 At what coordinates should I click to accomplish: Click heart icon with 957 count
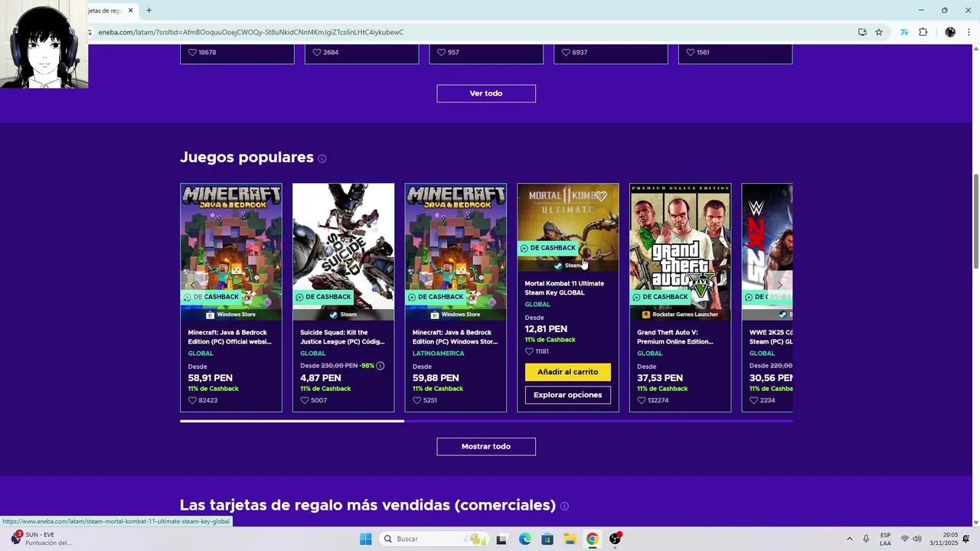click(442, 53)
